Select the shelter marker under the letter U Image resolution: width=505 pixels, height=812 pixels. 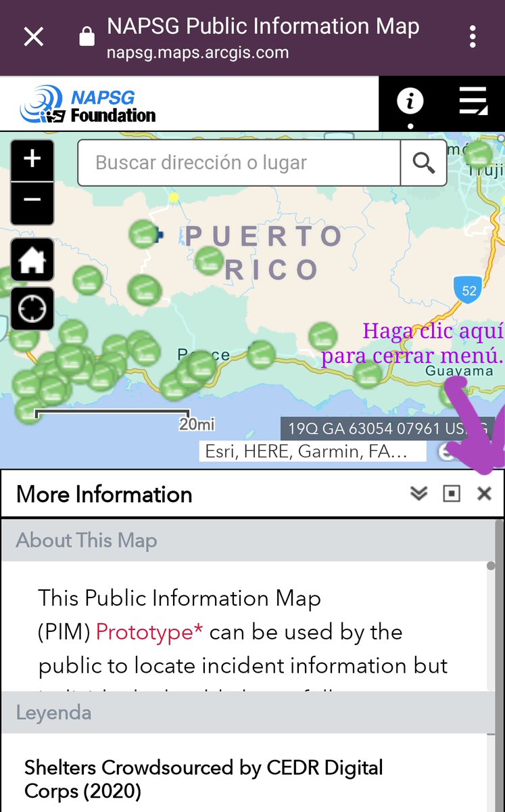tap(210, 261)
